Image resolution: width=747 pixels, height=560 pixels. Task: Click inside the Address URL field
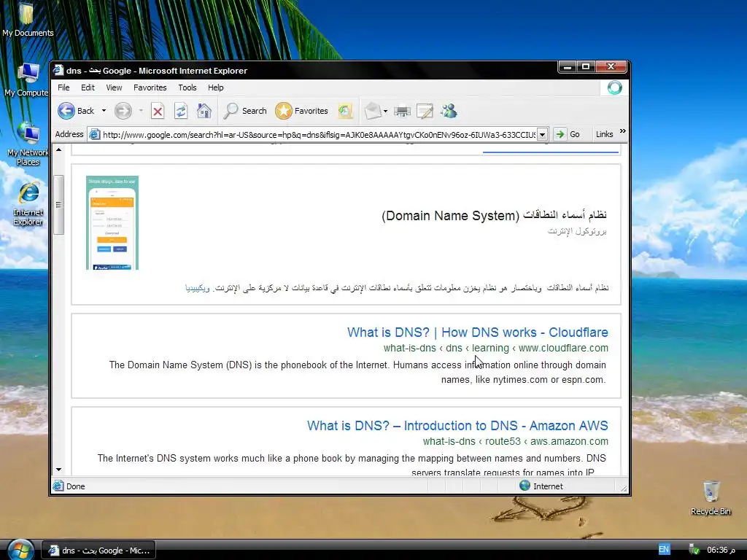320,135
